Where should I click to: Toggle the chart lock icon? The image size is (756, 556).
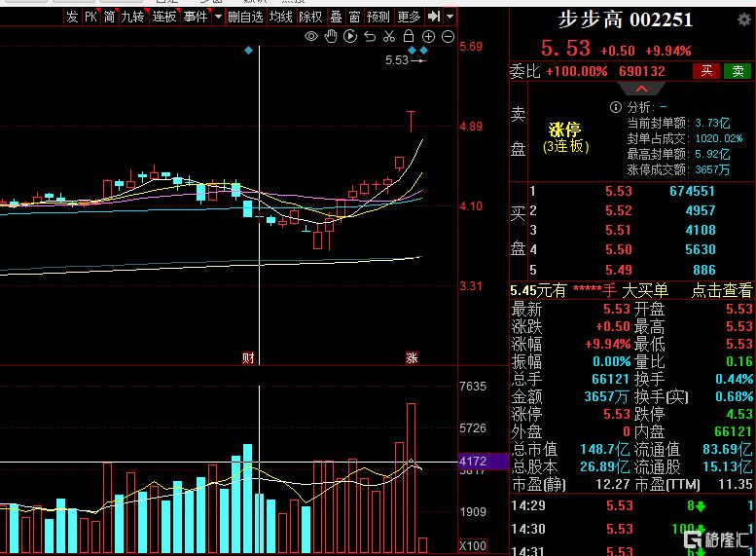coord(409,36)
